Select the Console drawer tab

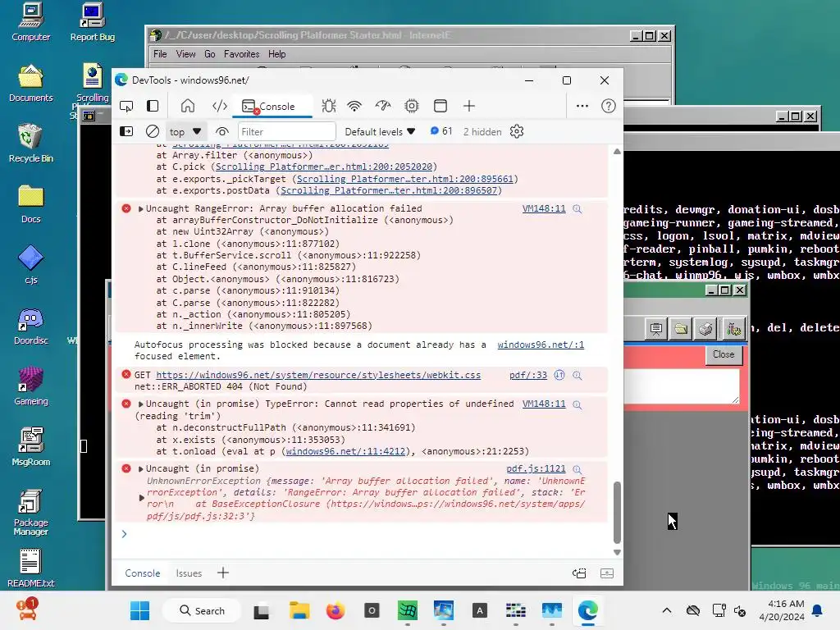click(x=143, y=573)
